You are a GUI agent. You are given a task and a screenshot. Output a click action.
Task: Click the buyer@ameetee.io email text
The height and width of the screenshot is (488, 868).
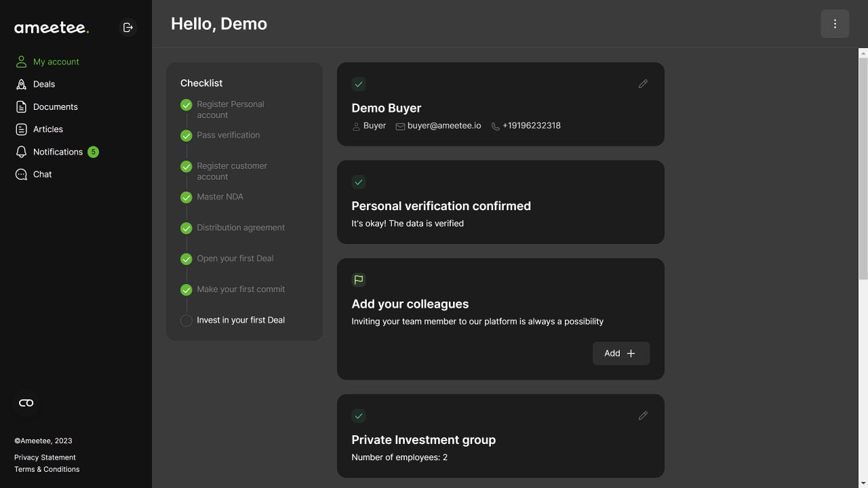click(444, 125)
